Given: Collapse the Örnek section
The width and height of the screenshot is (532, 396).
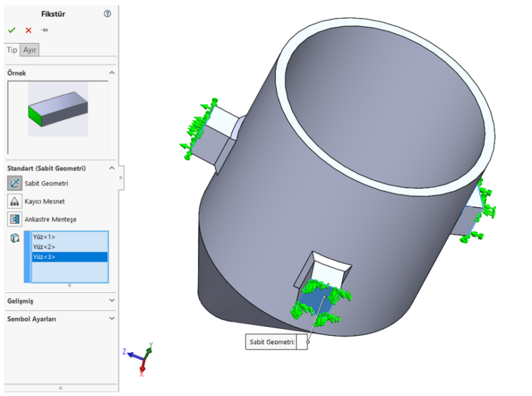Looking at the screenshot, I should click(x=112, y=73).
